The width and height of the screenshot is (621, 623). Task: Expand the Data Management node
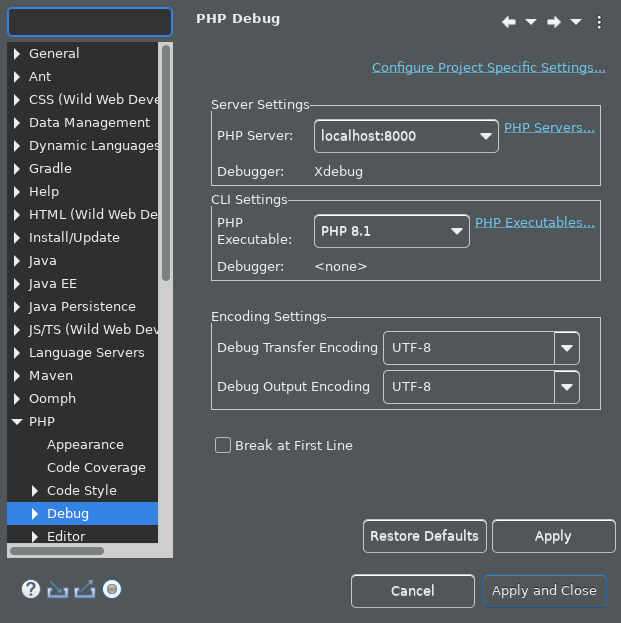[17, 123]
